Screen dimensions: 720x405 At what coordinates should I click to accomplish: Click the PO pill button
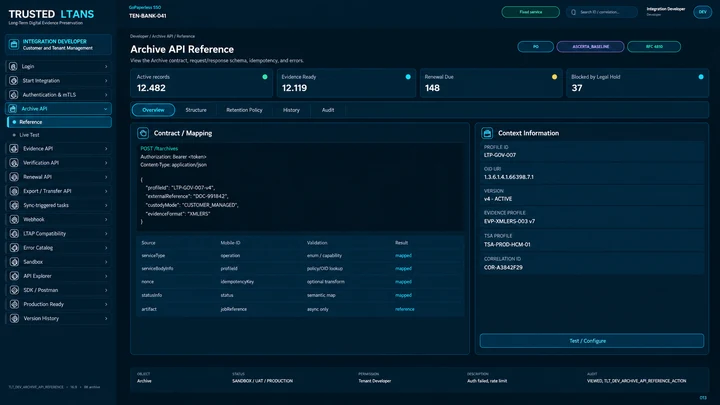point(535,46)
